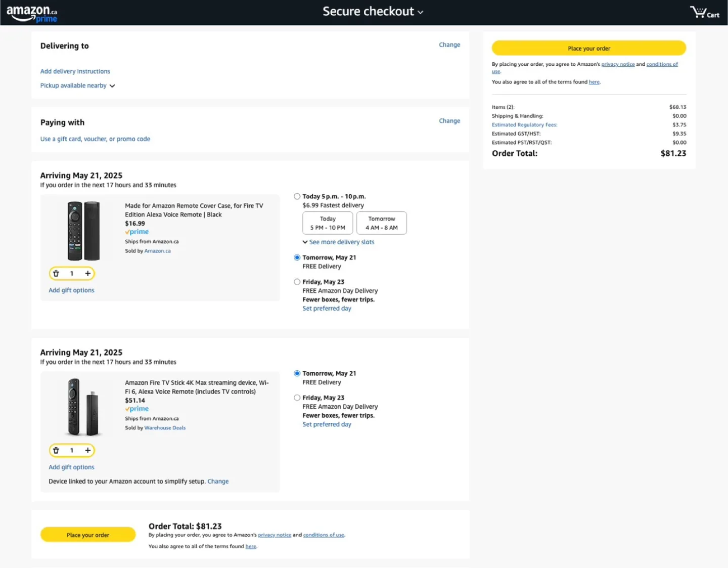Choose Friday, May 23 delivery for Fire TV Stick
Screen dimensions: 728x568
click(x=297, y=398)
